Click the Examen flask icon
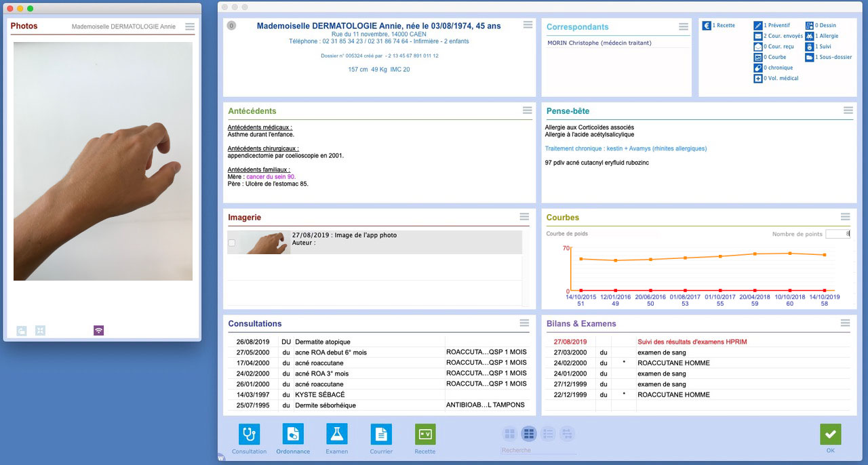Screen dimensions: 868x465 tap(336, 434)
